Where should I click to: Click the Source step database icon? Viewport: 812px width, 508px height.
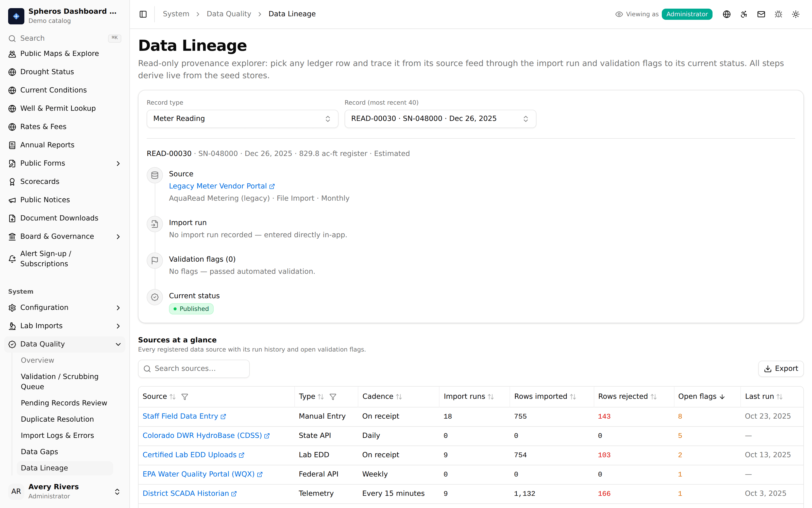tap(155, 175)
